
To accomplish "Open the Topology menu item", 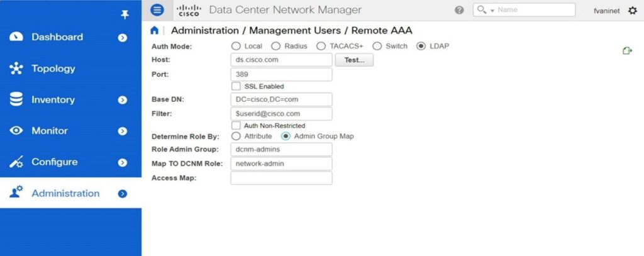I will point(70,69).
